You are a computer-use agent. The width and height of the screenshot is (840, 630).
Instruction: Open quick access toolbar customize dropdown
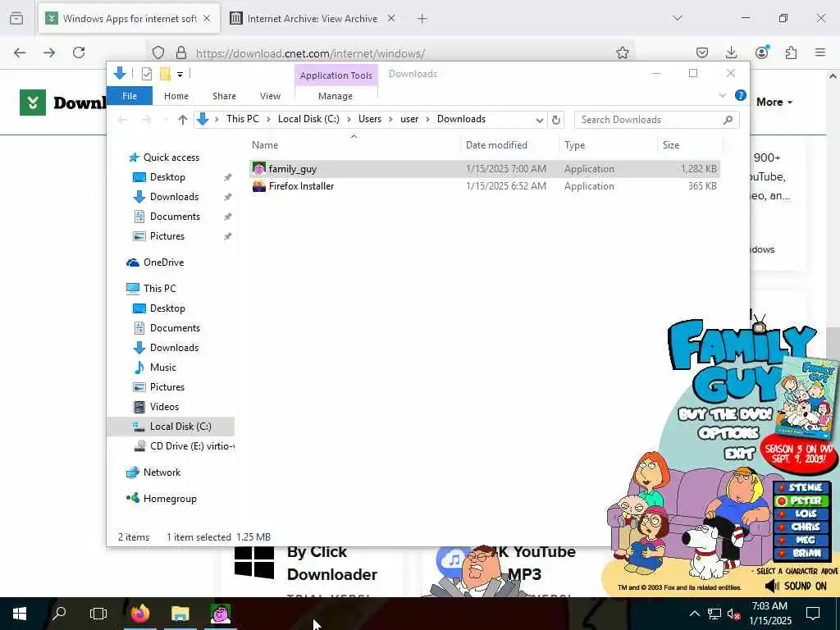180,75
